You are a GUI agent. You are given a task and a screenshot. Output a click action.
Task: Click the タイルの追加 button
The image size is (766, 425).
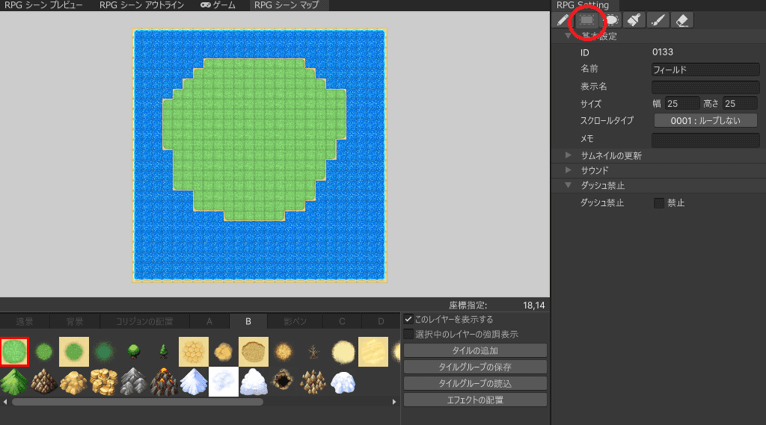tap(475, 350)
